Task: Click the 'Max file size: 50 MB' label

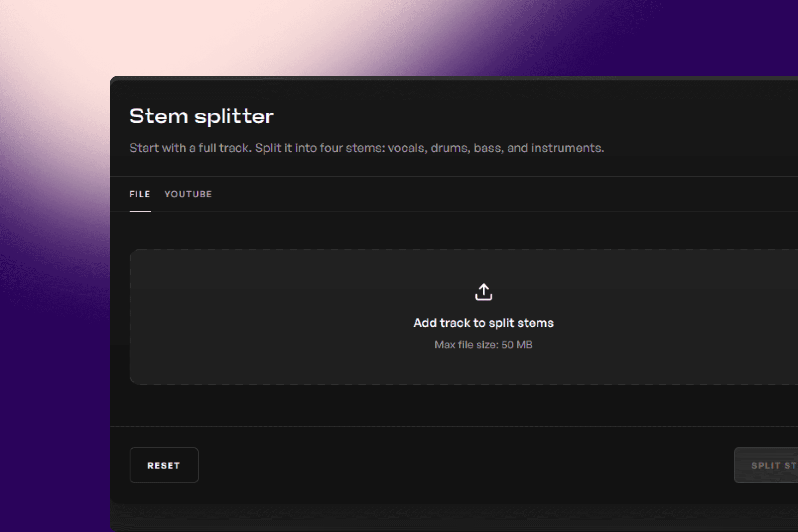Action: (483, 345)
